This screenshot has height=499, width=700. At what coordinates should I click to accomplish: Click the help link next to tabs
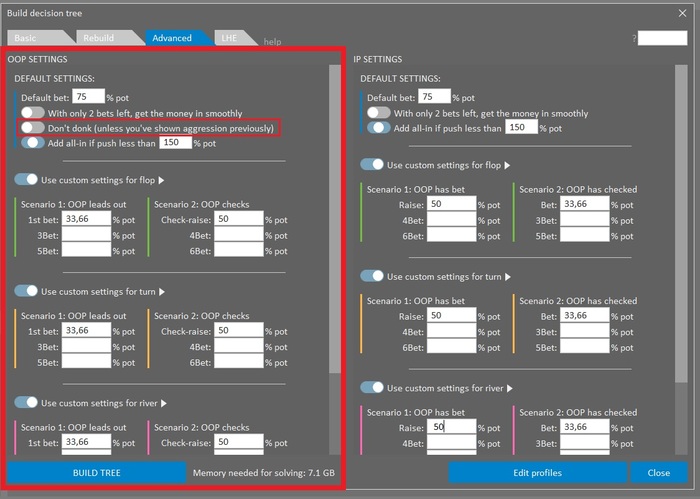click(272, 42)
